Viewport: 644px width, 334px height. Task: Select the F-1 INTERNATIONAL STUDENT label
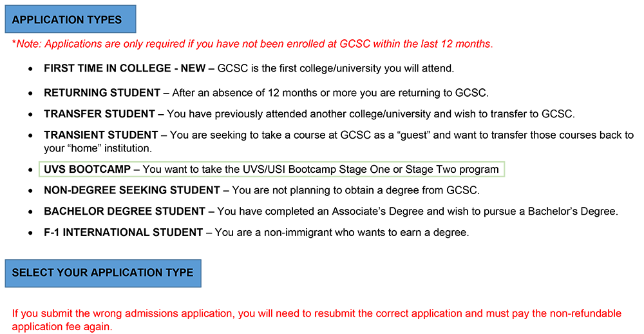point(123,232)
